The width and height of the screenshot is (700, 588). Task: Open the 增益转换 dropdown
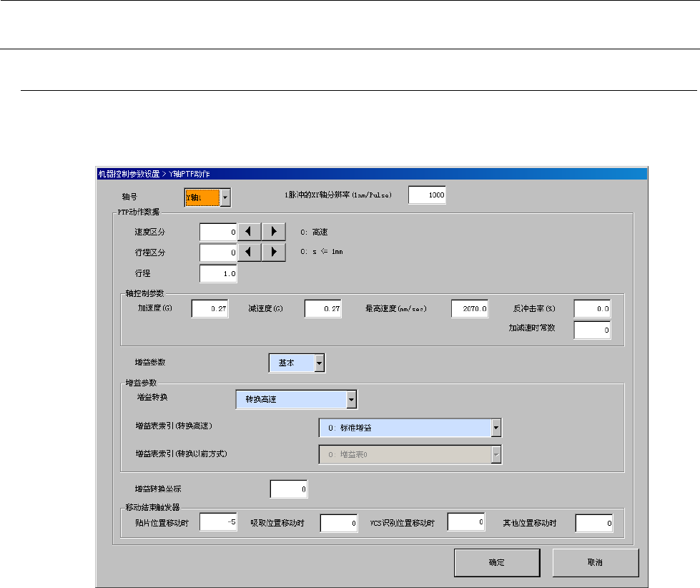tap(351, 400)
